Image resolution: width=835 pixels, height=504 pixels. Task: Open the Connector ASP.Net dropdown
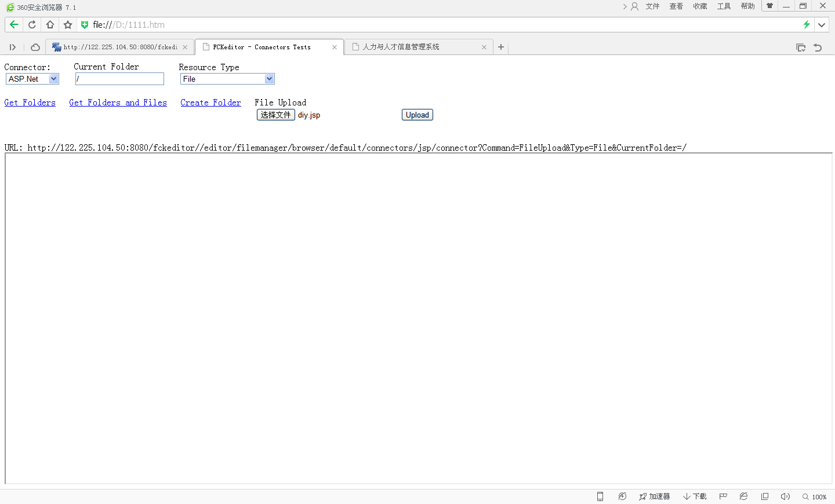pos(32,79)
